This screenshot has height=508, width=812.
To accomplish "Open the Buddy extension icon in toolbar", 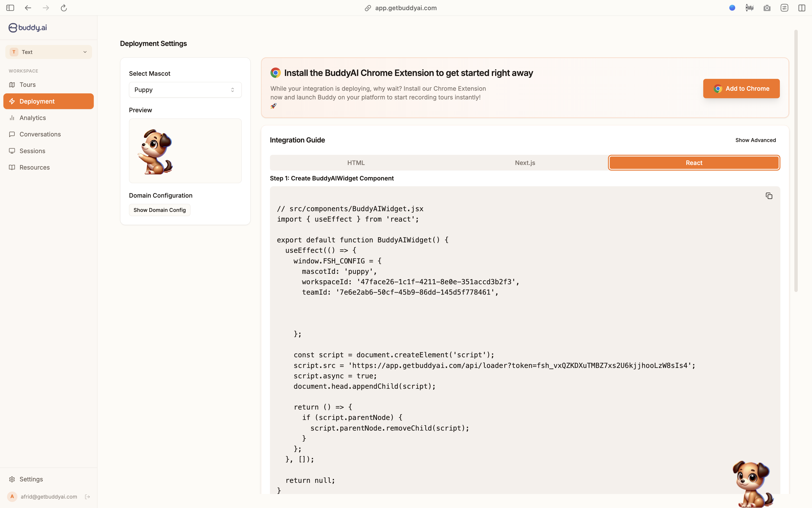I will tap(750, 8).
